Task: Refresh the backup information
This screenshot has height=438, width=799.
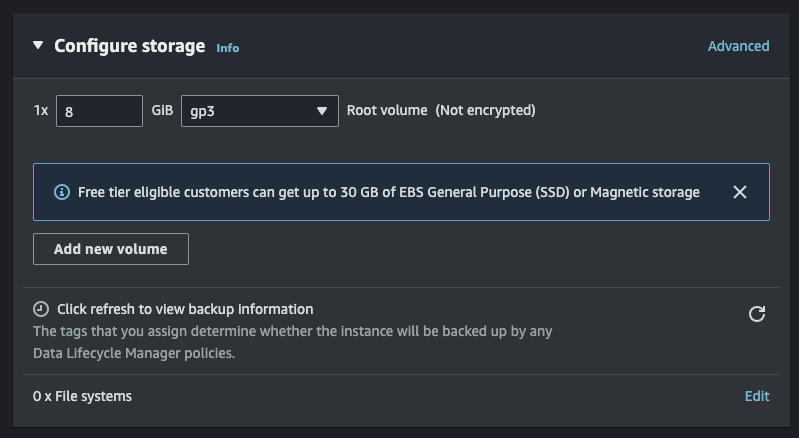Action: pos(757,314)
